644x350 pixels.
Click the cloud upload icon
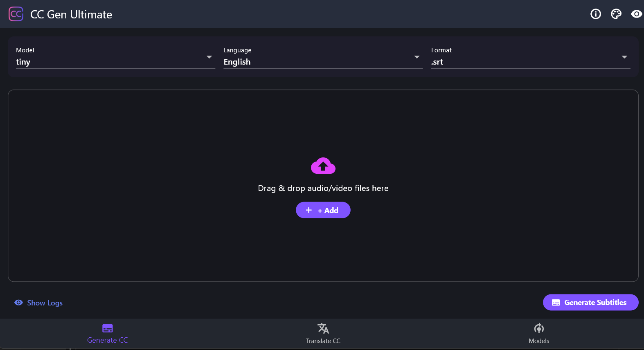coord(323,166)
